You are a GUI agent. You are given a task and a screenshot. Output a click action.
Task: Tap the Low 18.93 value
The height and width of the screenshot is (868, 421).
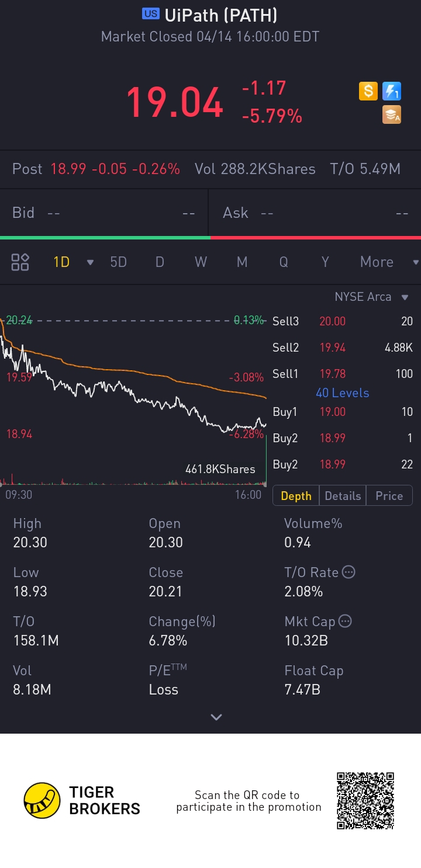point(30,592)
